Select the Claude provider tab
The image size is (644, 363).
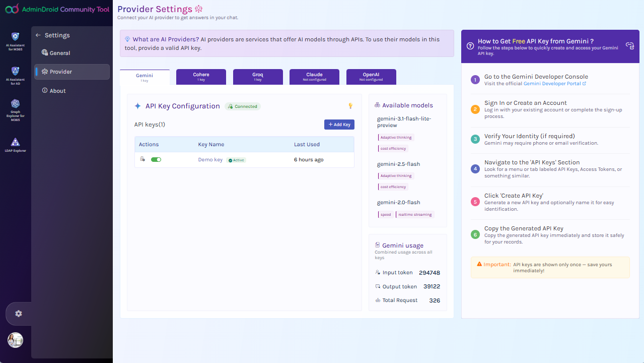(x=314, y=77)
